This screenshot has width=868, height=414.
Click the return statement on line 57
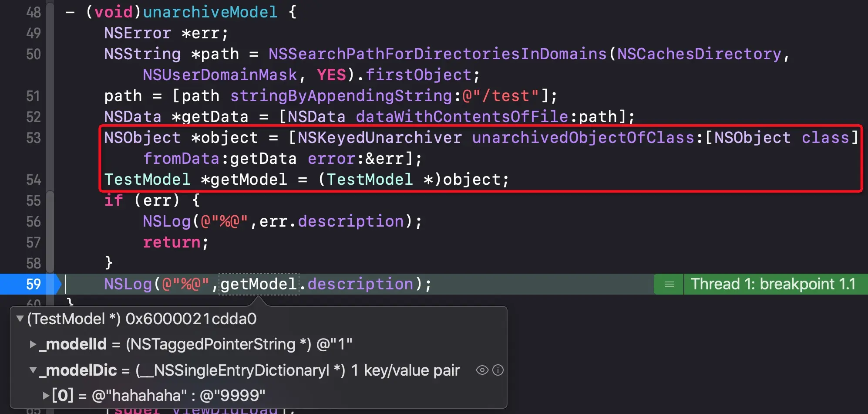[172, 242]
